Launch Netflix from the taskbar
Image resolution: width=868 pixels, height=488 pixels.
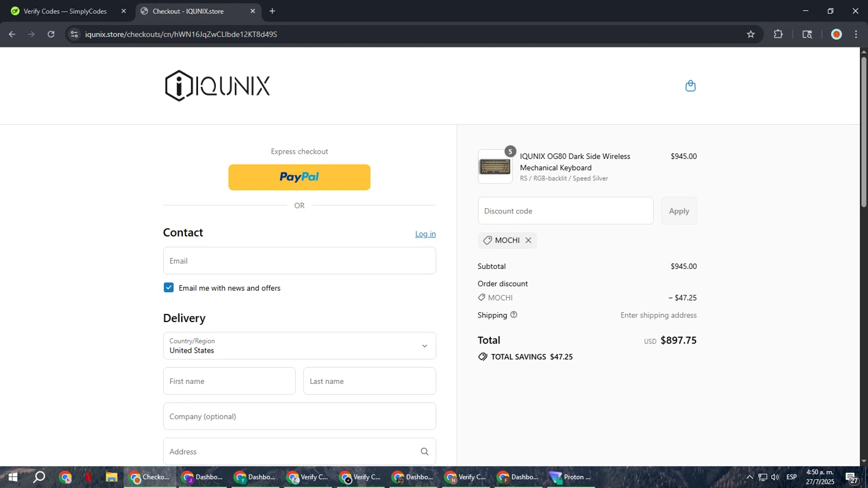click(x=88, y=477)
